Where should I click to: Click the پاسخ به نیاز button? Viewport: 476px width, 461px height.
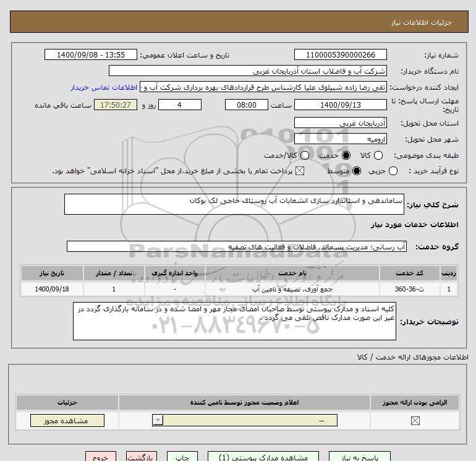point(360,457)
